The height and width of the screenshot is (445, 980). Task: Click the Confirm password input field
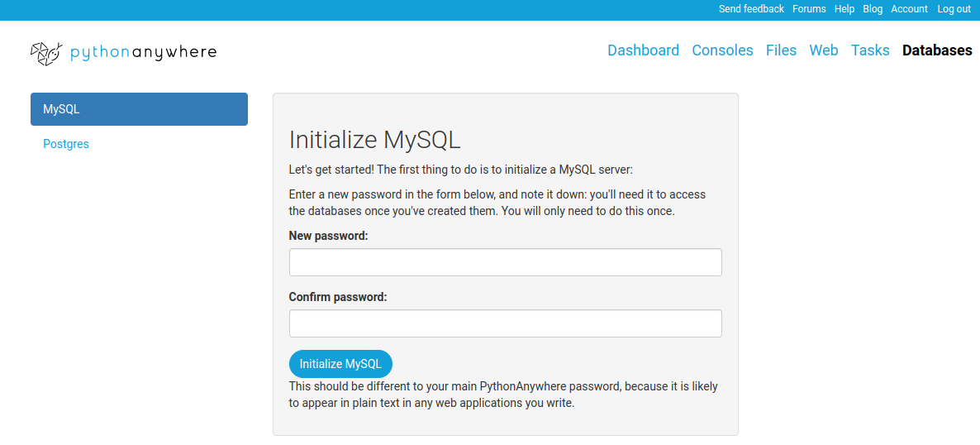(505, 323)
